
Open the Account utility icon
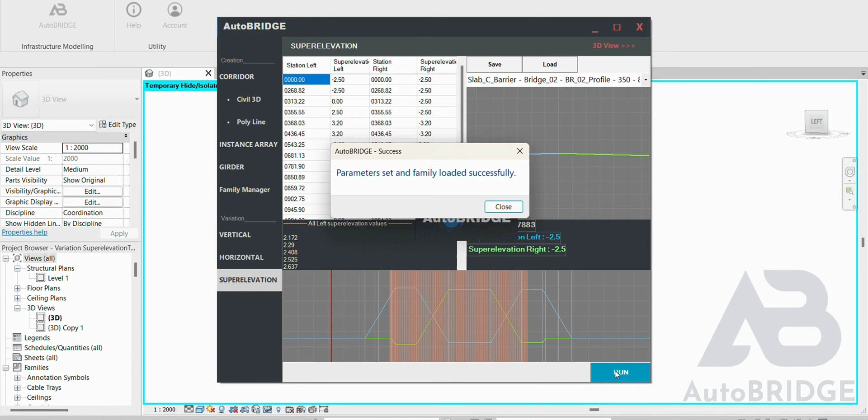pos(175,16)
